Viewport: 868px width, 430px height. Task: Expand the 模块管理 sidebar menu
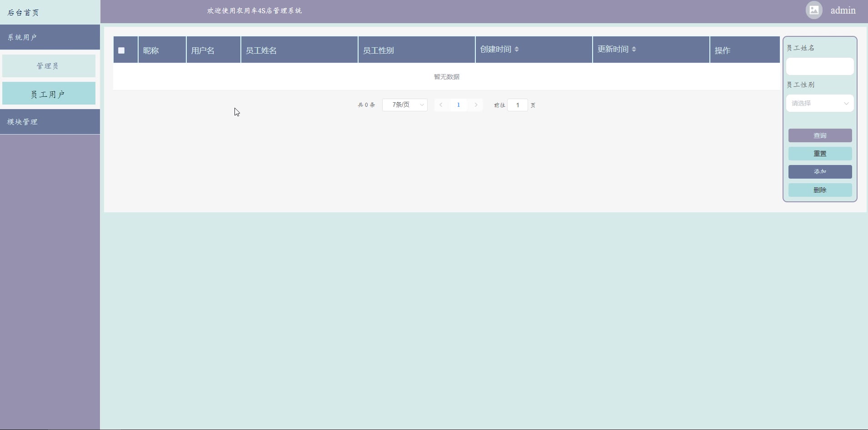tap(50, 122)
